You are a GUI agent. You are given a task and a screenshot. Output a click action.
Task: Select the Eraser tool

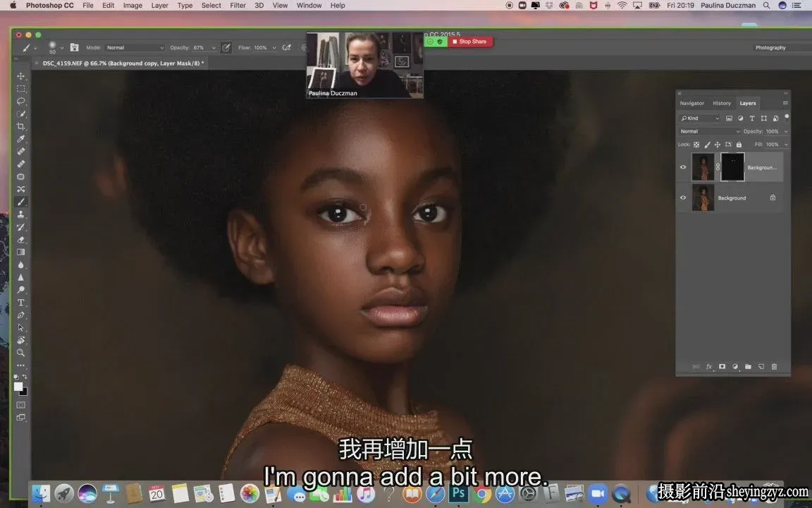tap(20, 239)
